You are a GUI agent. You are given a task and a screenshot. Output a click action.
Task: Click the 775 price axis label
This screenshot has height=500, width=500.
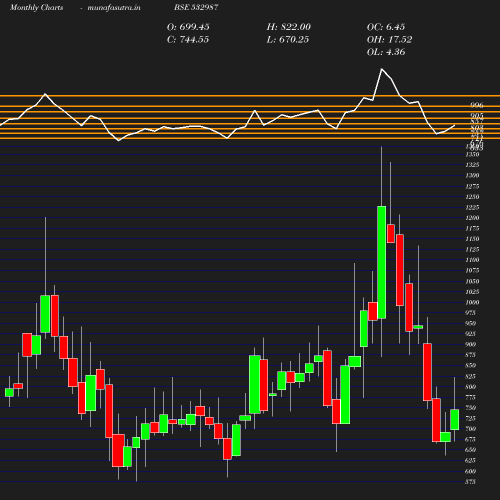(x=470, y=397)
